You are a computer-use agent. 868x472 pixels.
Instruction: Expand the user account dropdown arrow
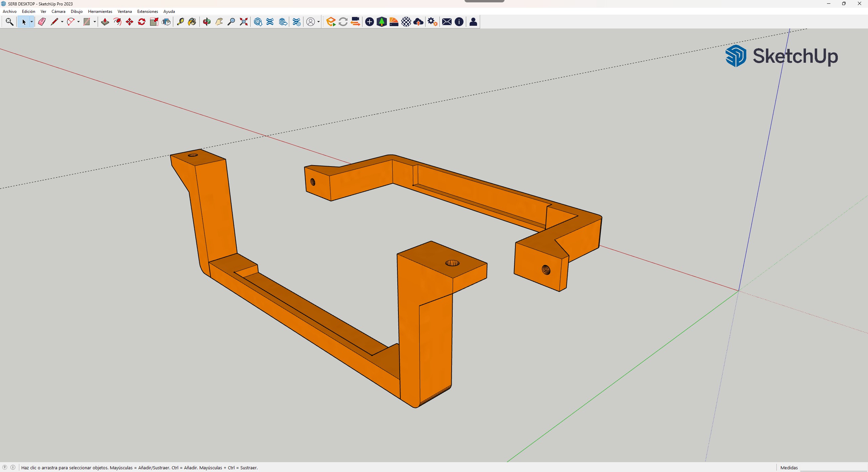point(318,22)
